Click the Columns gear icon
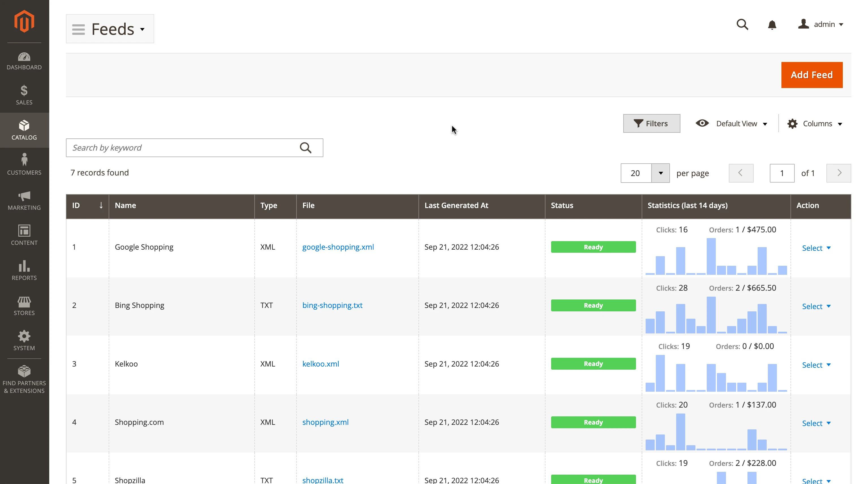Image resolution: width=868 pixels, height=484 pixels. 792,124
